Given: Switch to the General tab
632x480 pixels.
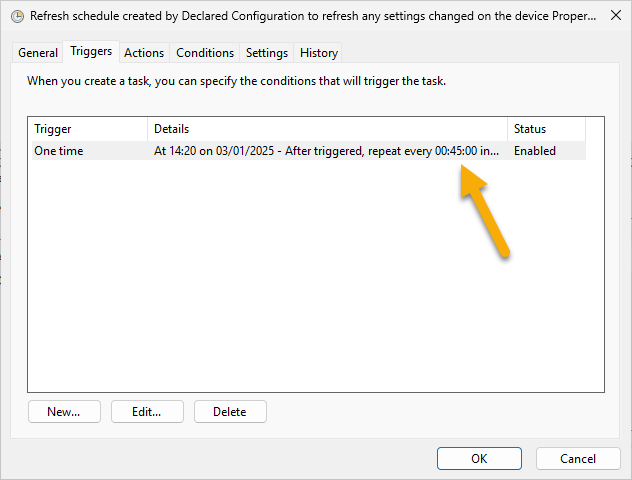Looking at the screenshot, I should [x=38, y=53].
